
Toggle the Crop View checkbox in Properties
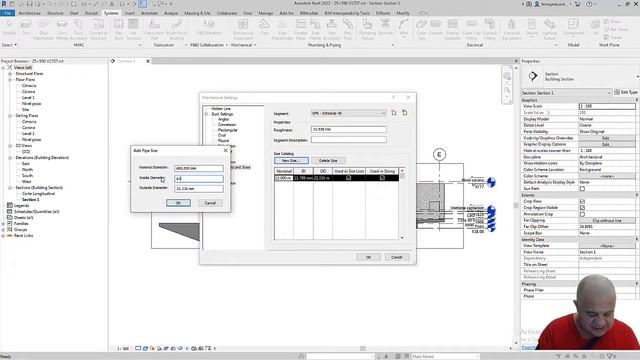(582, 201)
